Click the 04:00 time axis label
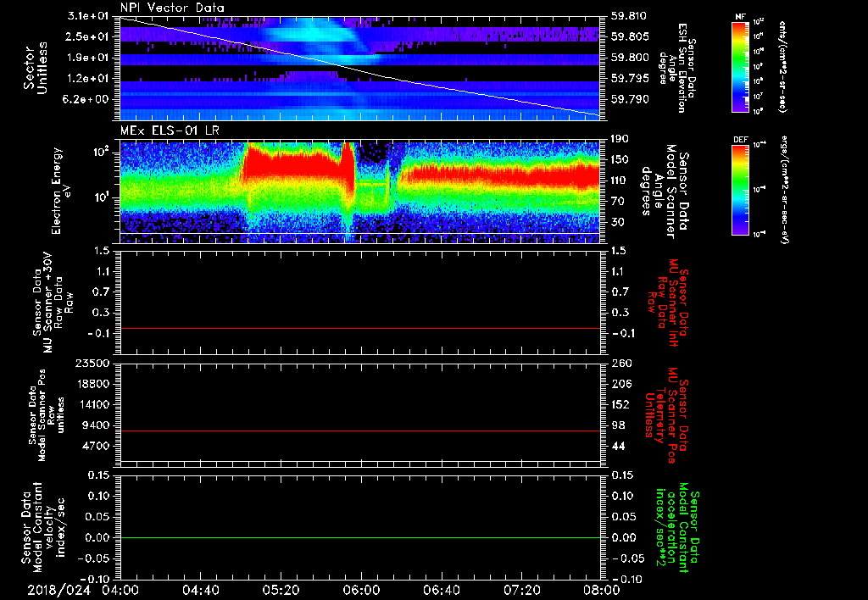This screenshot has height=600, width=868. (x=121, y=590)
